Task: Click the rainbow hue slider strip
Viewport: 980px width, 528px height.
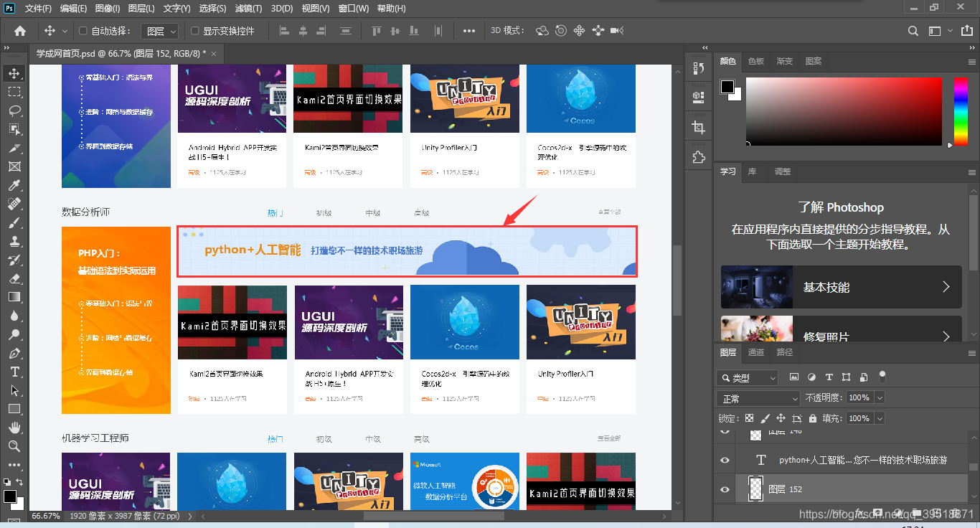Action: 961,111
